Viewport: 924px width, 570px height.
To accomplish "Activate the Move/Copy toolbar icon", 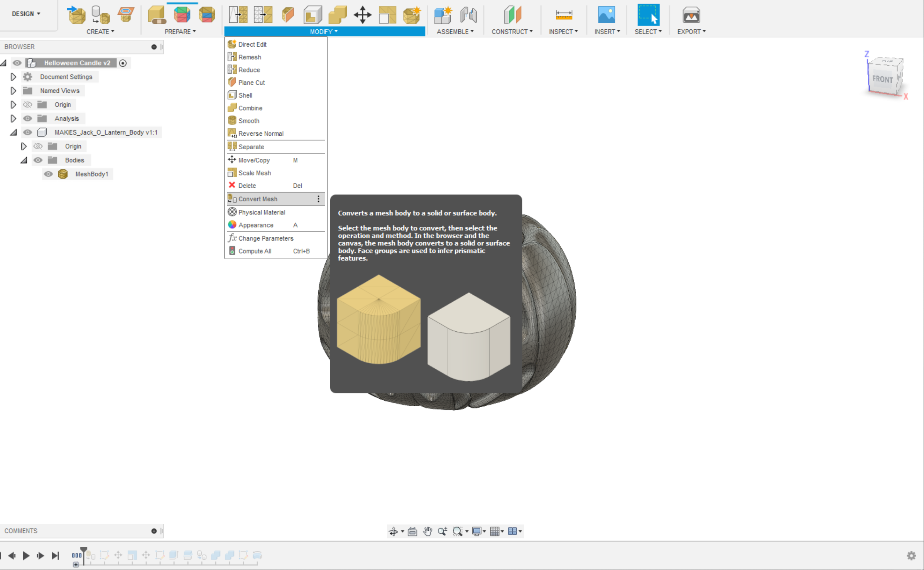I will pos(362,14).
